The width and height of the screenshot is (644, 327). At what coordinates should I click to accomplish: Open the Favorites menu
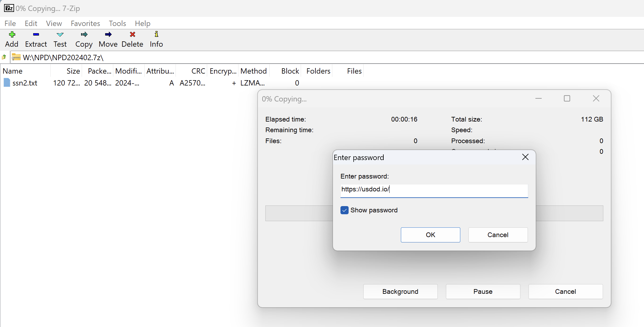(x=85, y=23)
